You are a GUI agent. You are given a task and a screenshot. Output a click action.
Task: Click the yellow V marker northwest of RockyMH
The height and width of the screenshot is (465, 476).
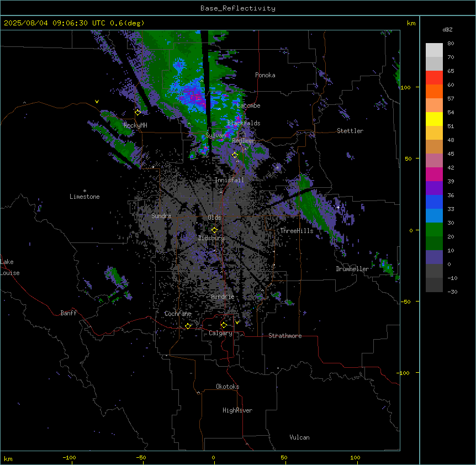tap(97, 102)
